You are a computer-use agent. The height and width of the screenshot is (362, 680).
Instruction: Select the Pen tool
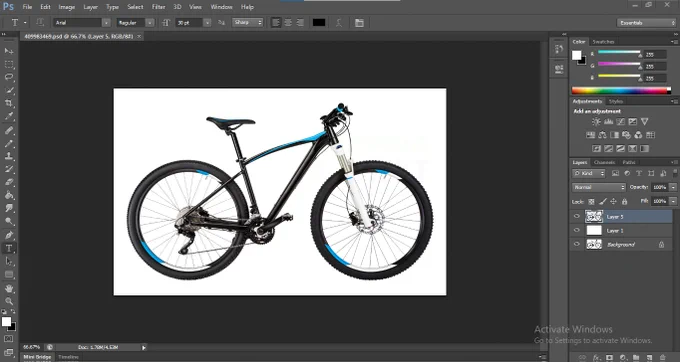(9, 235)
